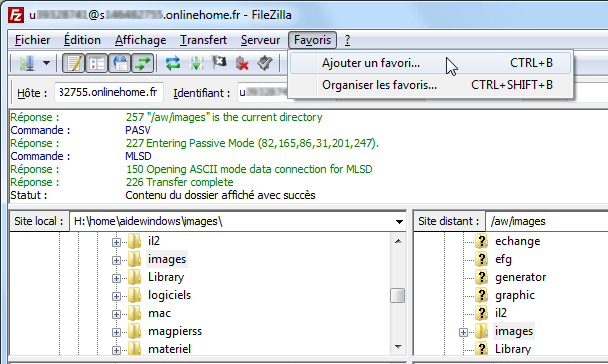Select remote il2 folder
The height and width of the screenshot is (364, 608).
[x=501, y=313]
